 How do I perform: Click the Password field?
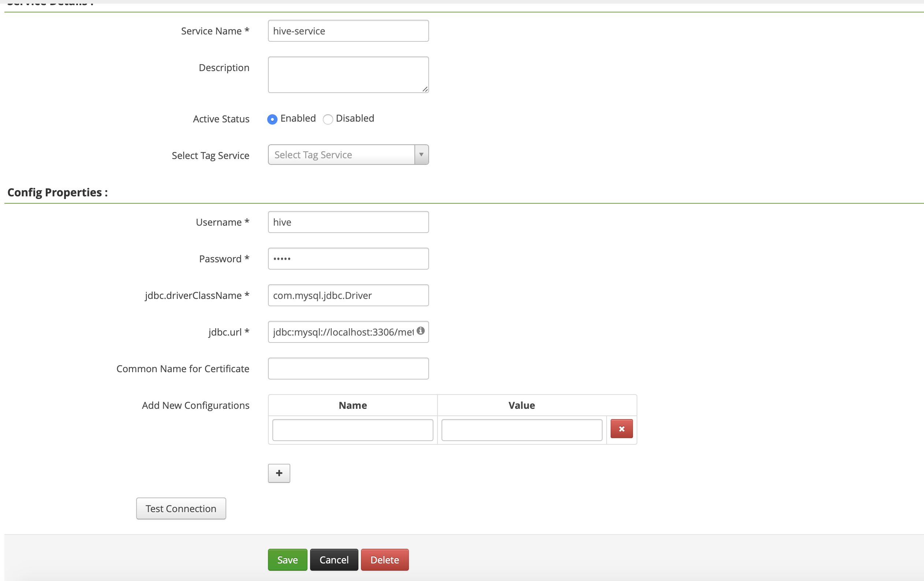[x=348, y=258]
